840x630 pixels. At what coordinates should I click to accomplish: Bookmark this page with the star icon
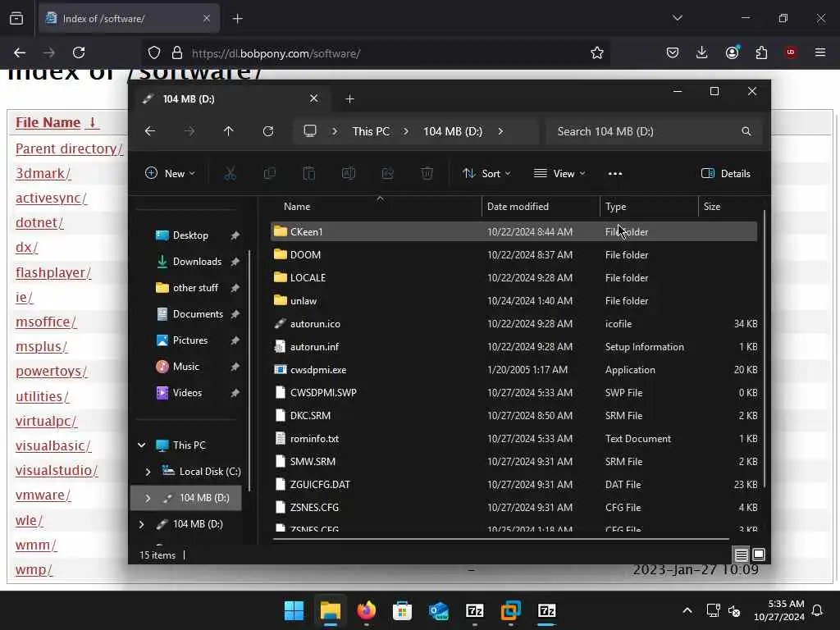point(597,52)
